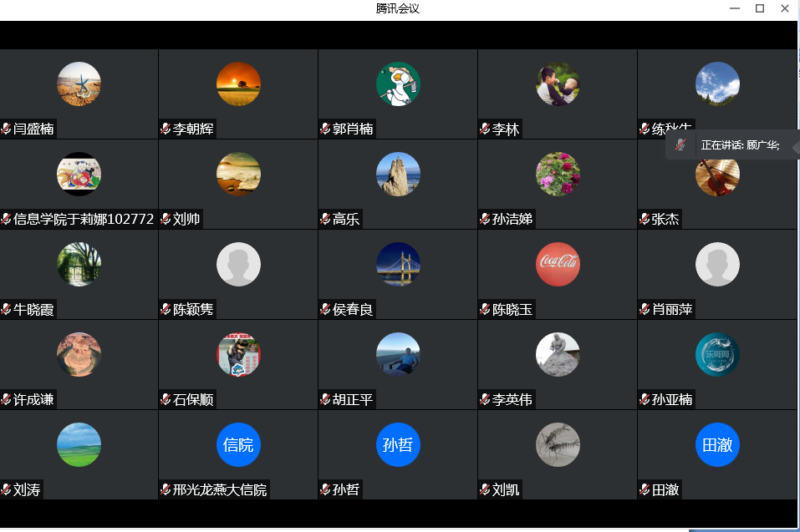Click the 正在讲话: 顾广华 speaker label
Image resolution: width=800 pixels, height=532 pixels.
click(x=740, y=145)
